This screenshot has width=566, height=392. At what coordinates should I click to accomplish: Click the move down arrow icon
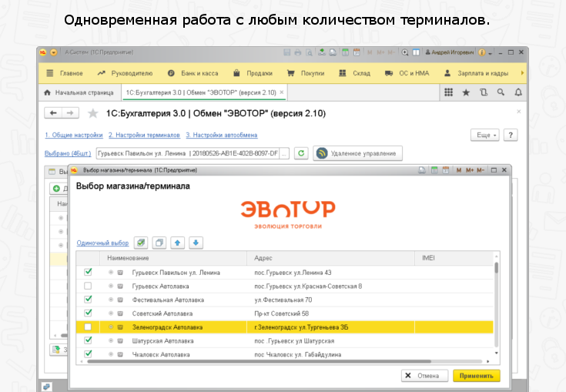click(x=196, y=243)
